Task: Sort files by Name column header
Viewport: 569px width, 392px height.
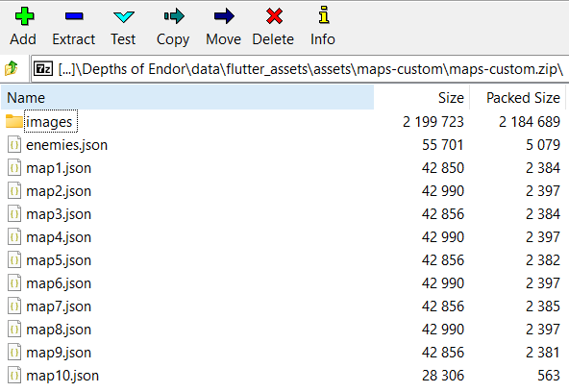Action: click(x=187, y=98)
